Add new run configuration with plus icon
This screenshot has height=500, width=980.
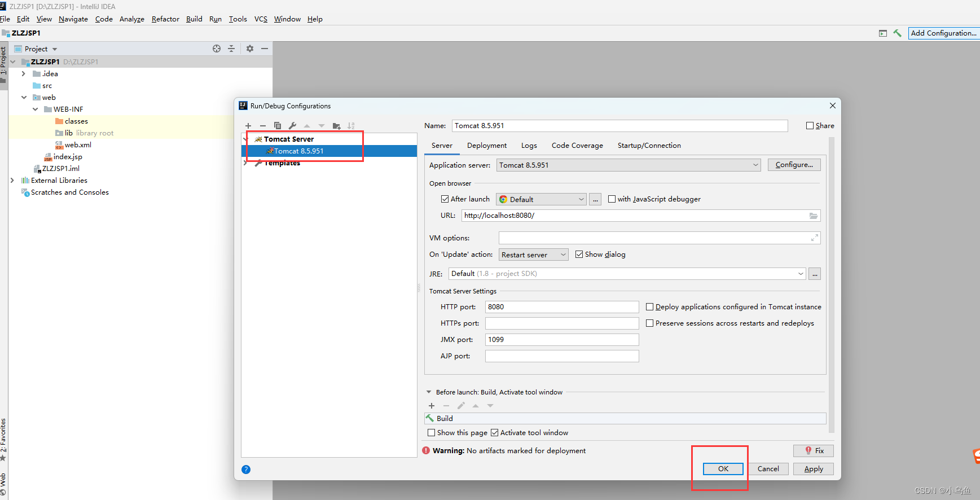tap(248, 126)
